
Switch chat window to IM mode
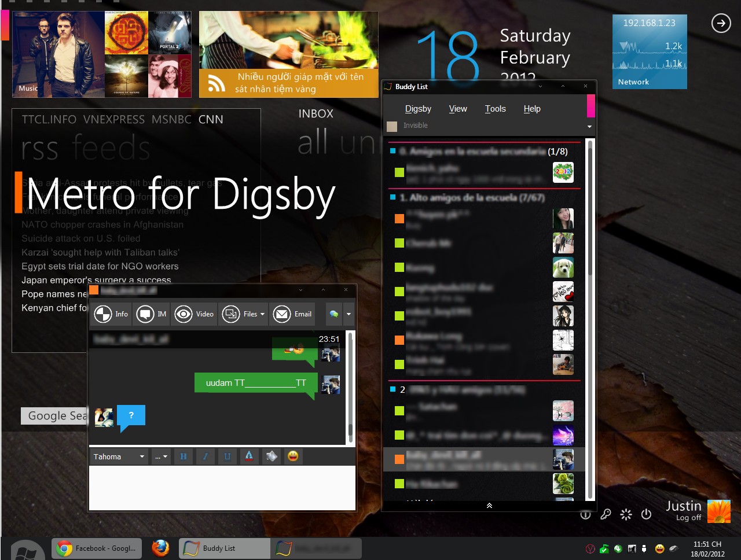point(152,314)
